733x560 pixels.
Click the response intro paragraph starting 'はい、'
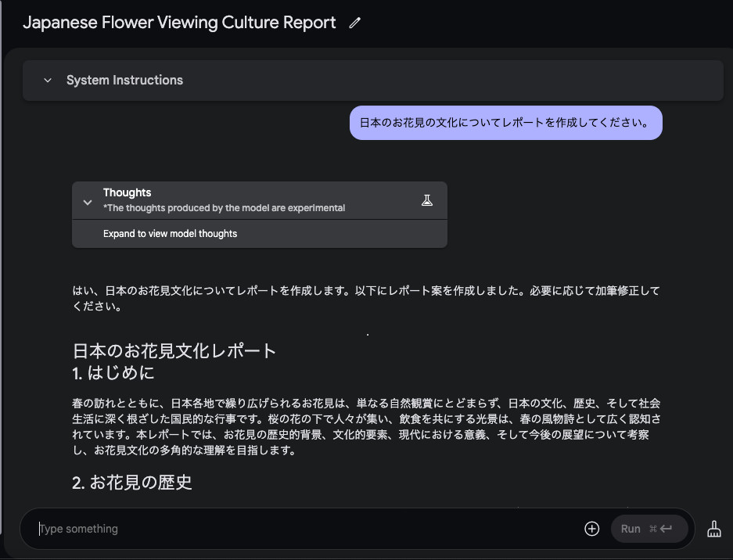tap(366, 298)
